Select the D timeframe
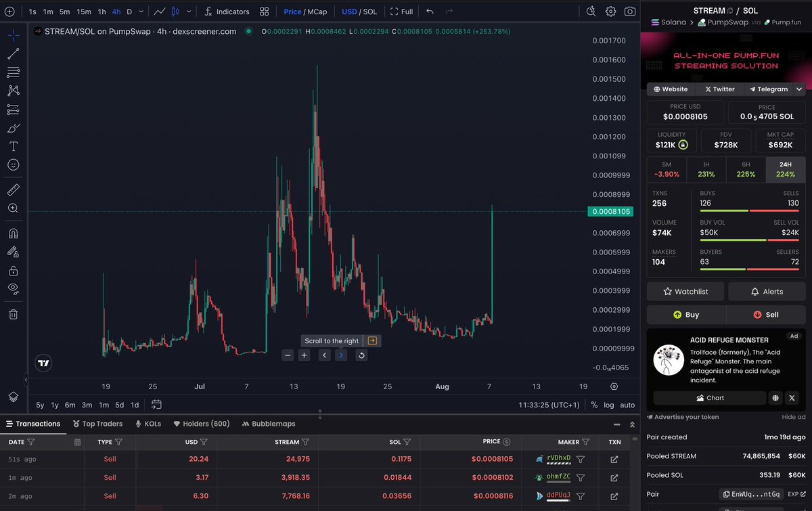The width and height of the screenshot is (812, 511). click(129, 12)
